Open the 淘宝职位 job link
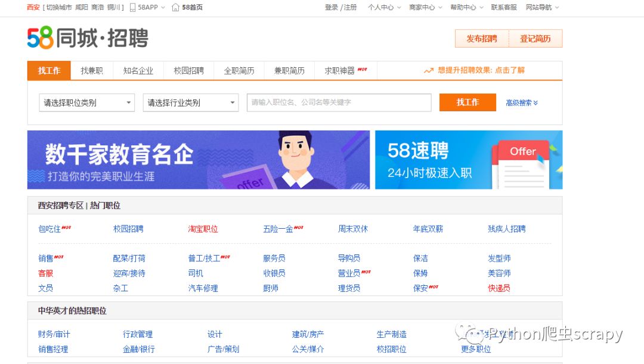644x364 pixels. (203, 229)
